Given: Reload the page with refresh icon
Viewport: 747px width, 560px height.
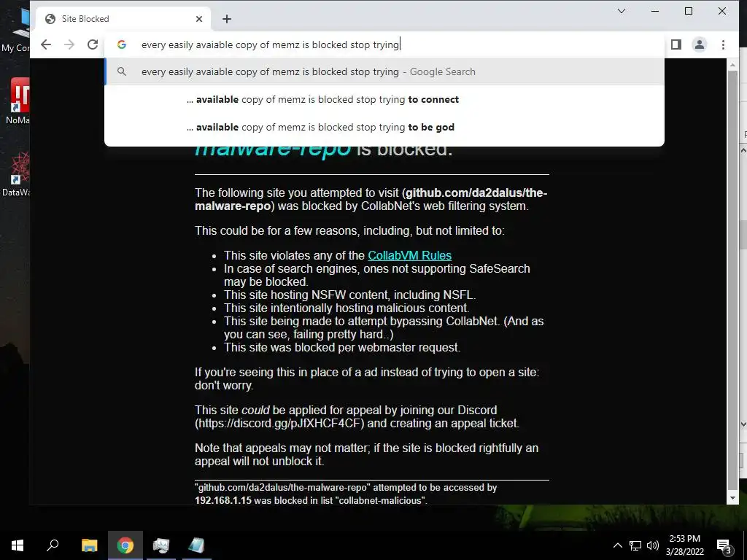Looking at the screenshot, I should click(x=93, y=44).
